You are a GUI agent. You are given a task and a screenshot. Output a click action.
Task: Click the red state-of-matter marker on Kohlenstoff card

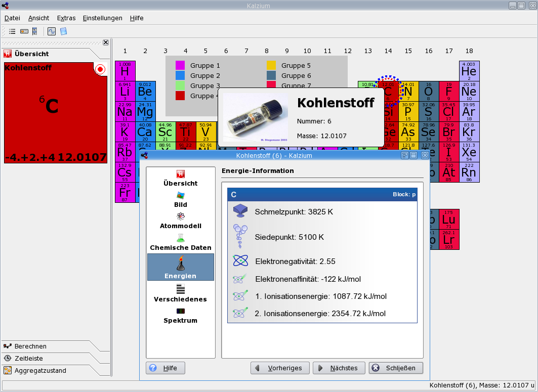100,70
